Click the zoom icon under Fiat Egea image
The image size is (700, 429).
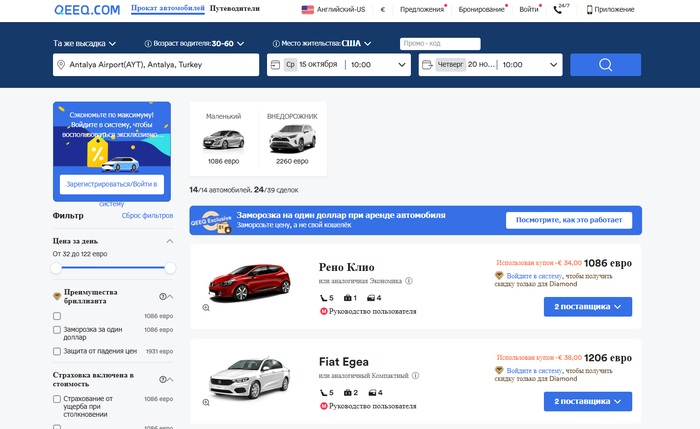206,402
